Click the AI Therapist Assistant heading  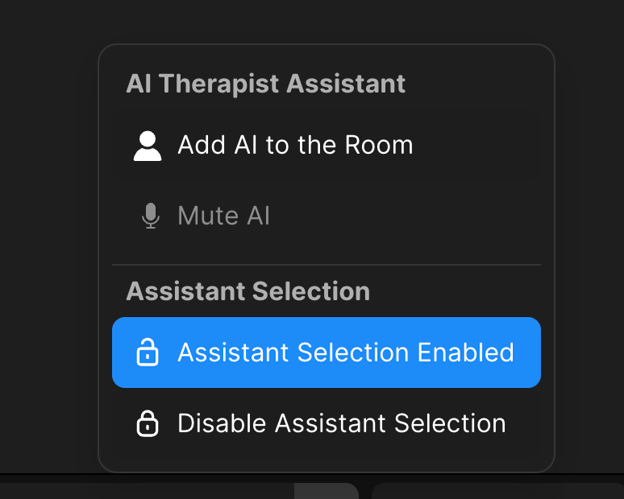[265, 83]
